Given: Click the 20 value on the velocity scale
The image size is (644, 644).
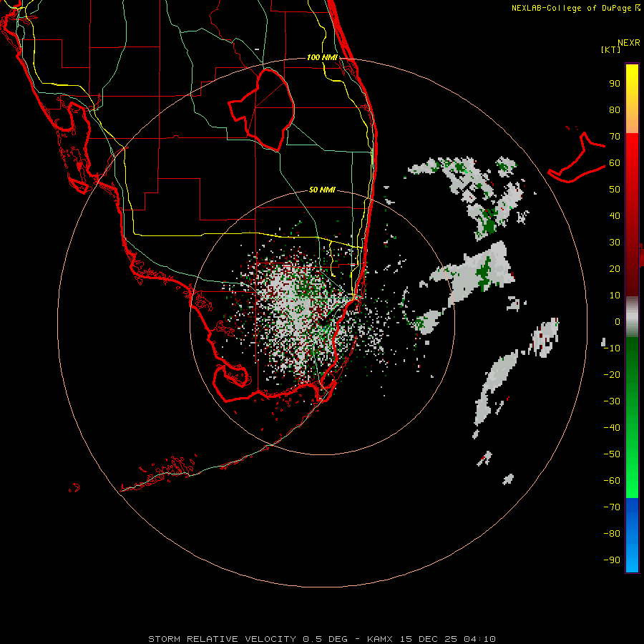Looking at the screenshot, I should (x=615, y=269).
